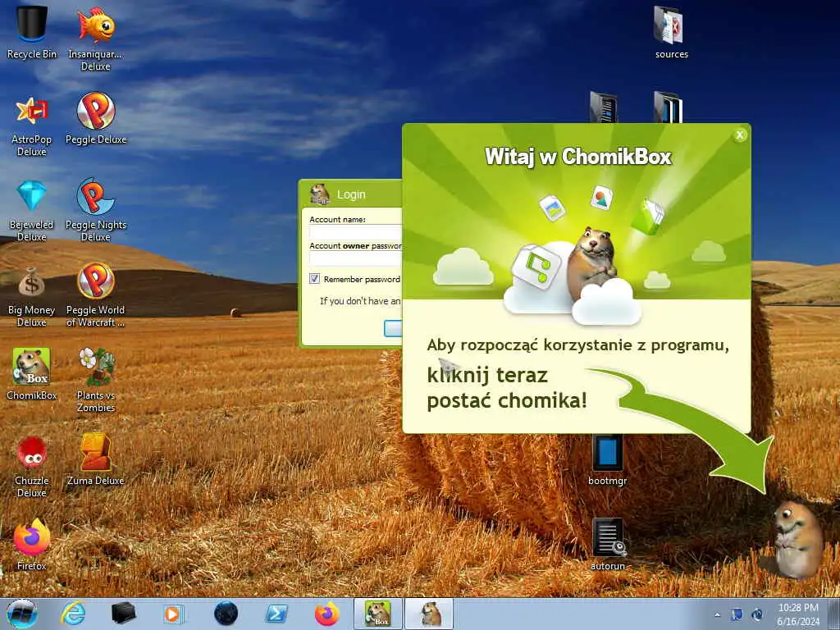Toggle the Remember password checkbox

(314, 279)
